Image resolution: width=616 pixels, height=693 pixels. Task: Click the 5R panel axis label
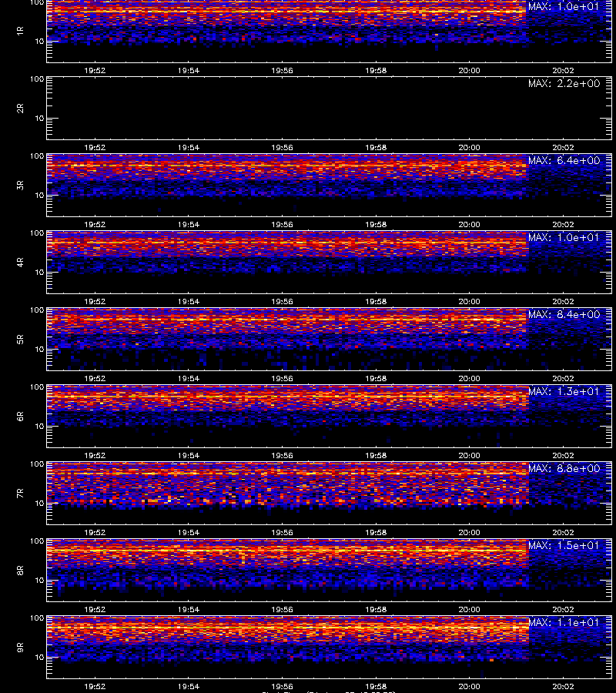pyautogui.click(x=20, y=340)
